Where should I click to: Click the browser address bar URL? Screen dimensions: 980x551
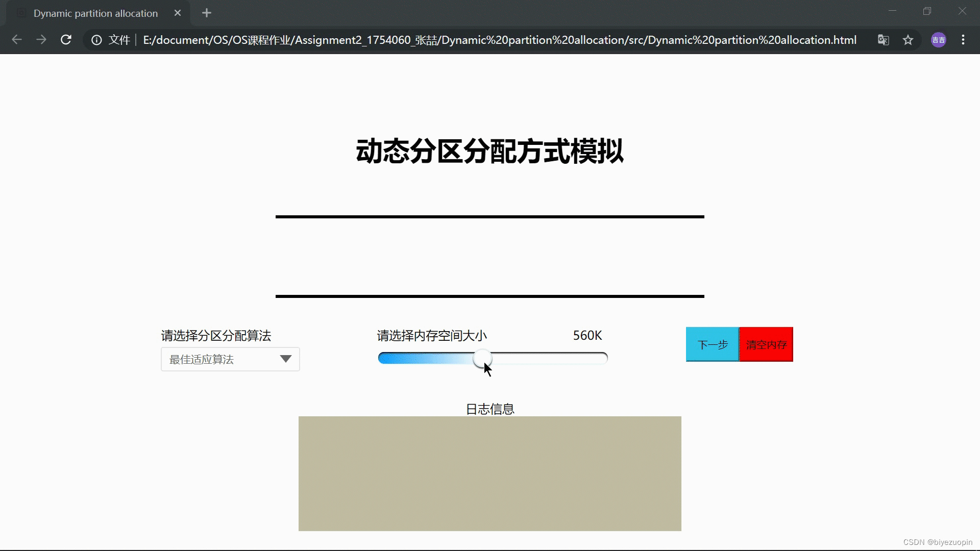(x=499, y=40)
